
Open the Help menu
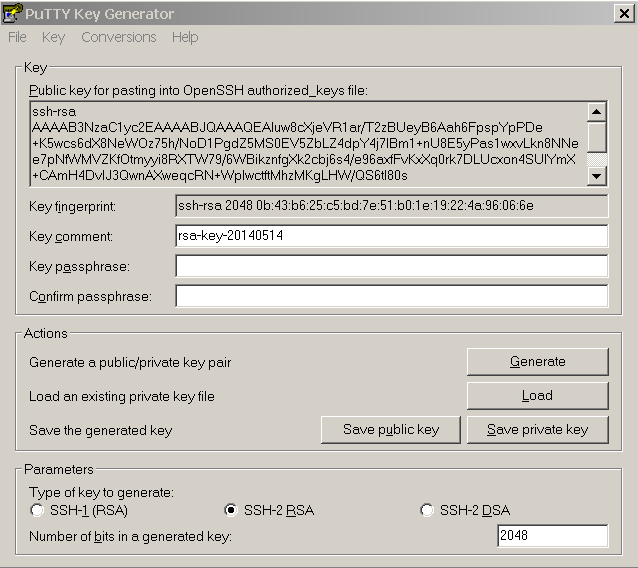click(x=185, y=37)
